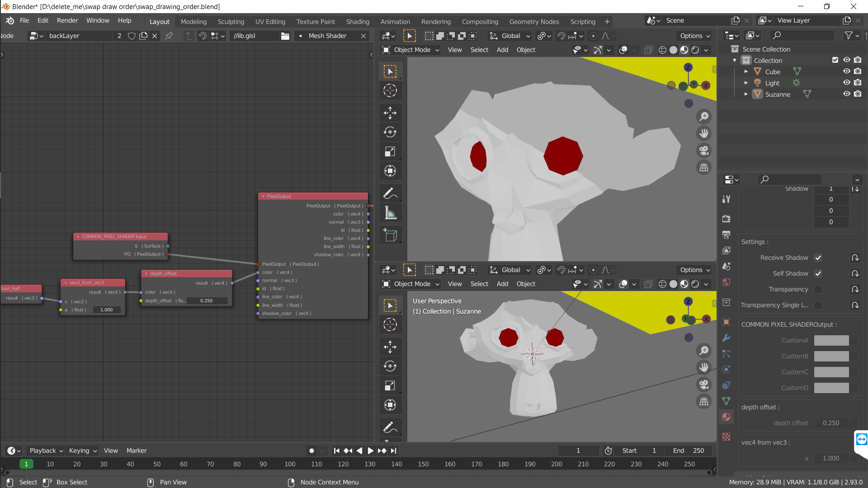
Task: Enable Transparency Single Layer checkbox
Action: coord(818,305)
